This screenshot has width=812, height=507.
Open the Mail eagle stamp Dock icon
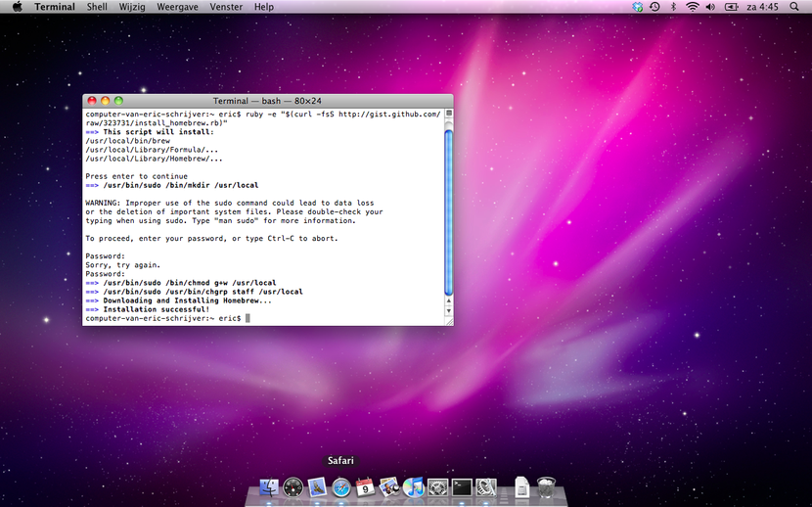(x=317, y=487)
